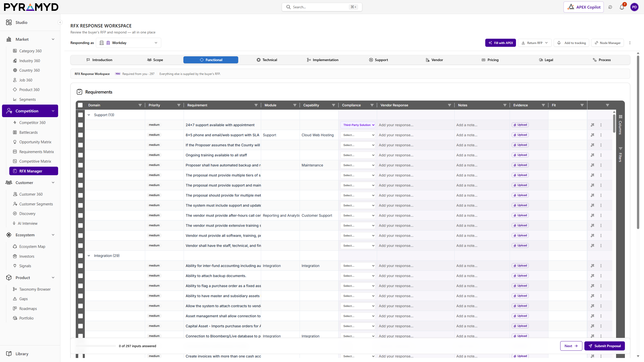Open Battlecards in the sidebar

click(x=28, y=132)
